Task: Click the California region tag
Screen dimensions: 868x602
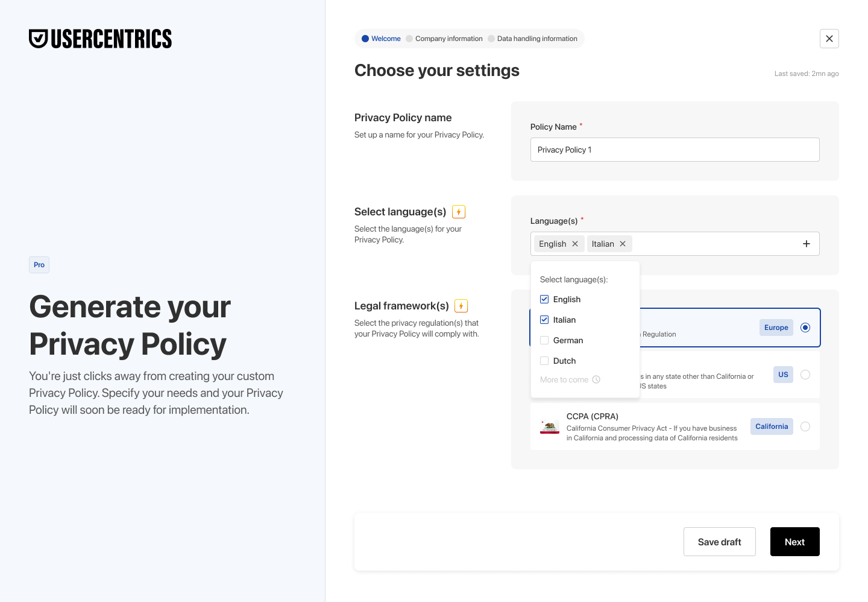Action: point(772,426)
